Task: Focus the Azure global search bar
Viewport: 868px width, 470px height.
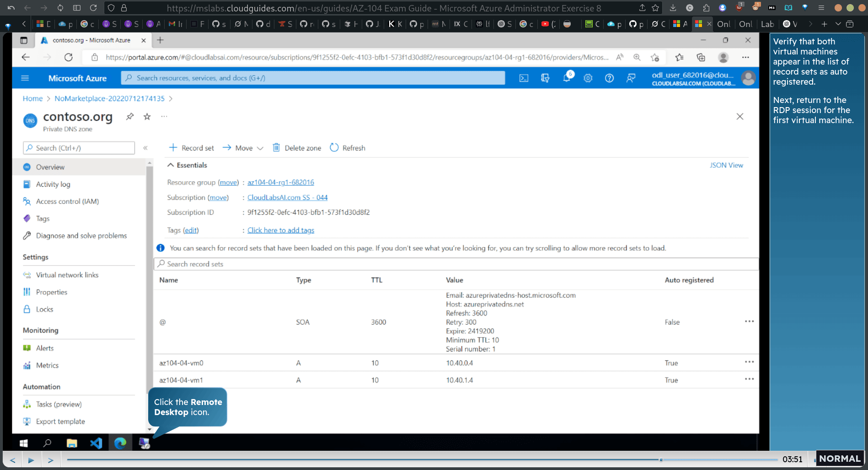Action: (313, 78)
